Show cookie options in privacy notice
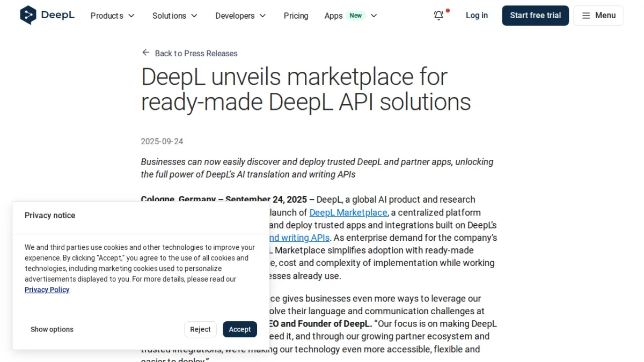Image resolution: width=644 pixels, height=362 pixels. pyautogui.click(x=52, y=329)
